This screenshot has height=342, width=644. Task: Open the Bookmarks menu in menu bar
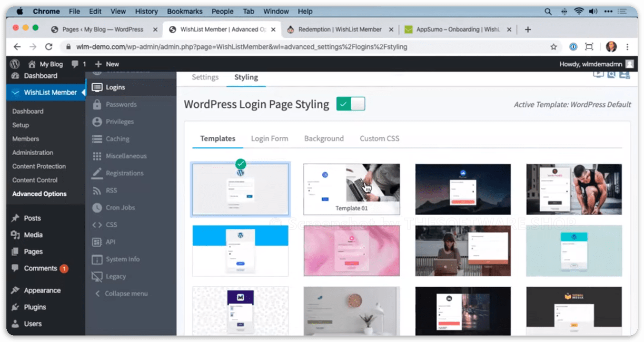click(x=184, y=12)
